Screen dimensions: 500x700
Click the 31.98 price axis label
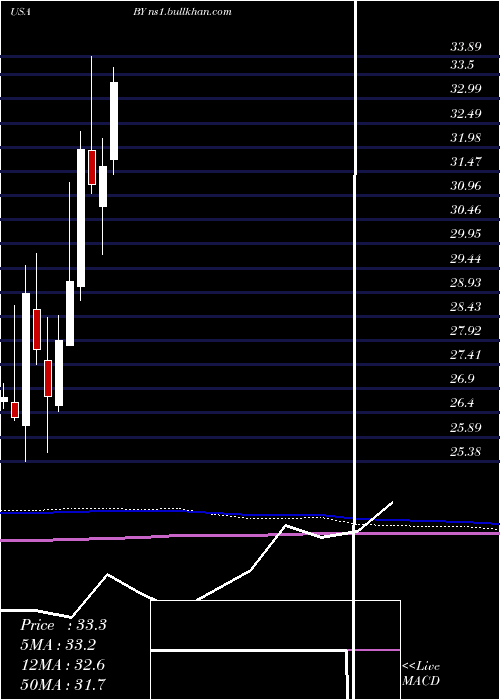click(x=466, y=138)
